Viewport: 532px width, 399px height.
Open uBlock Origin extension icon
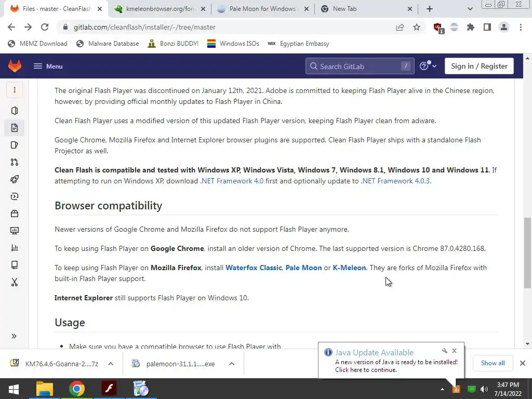click(x=438, y=28)
